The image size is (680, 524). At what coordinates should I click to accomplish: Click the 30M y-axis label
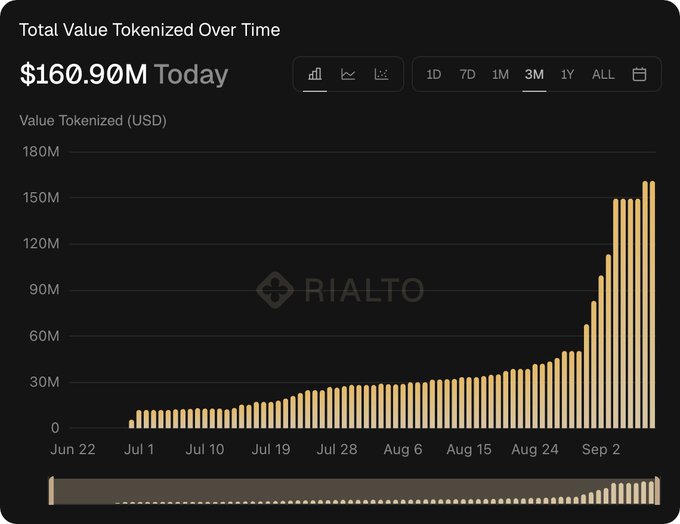click(44, 382)
